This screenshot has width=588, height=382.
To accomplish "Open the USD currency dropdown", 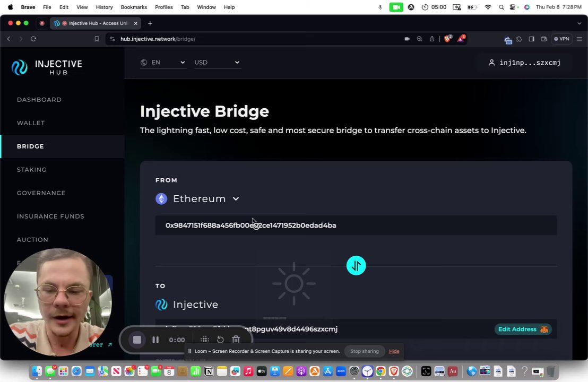I will pyautogui.click(x=217, y=62).
